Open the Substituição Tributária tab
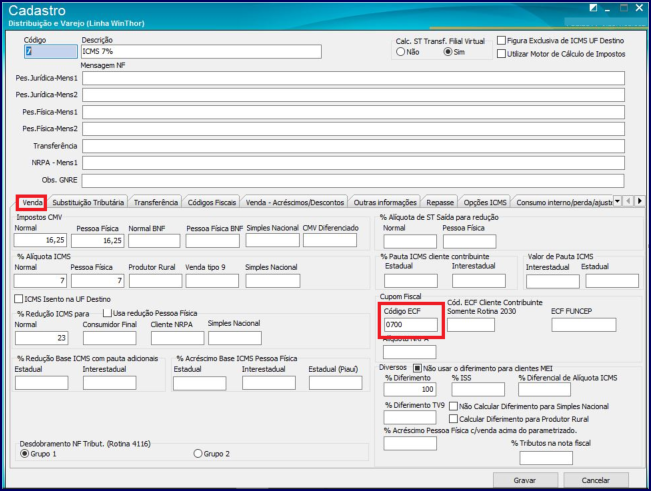651x491 pixels. pos(88,203)
